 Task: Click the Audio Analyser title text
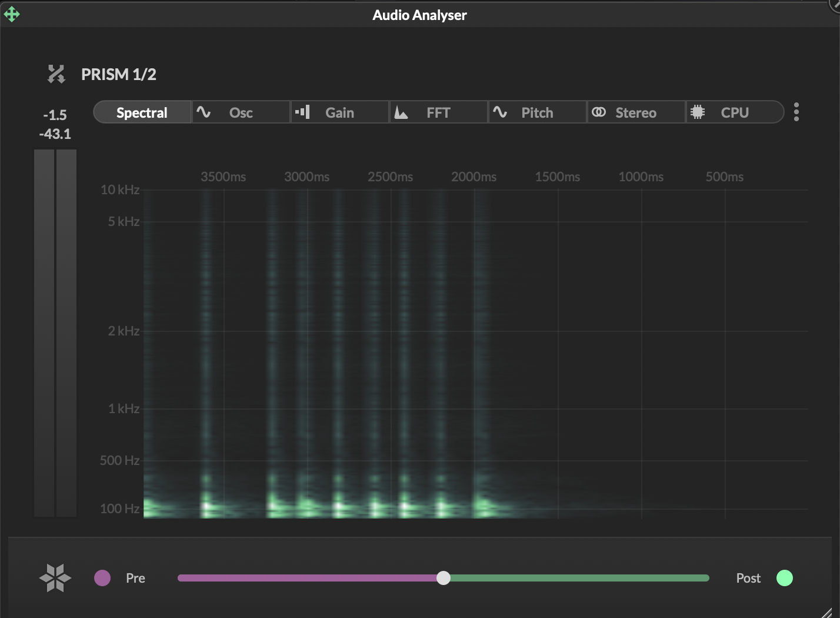point(419,15)
